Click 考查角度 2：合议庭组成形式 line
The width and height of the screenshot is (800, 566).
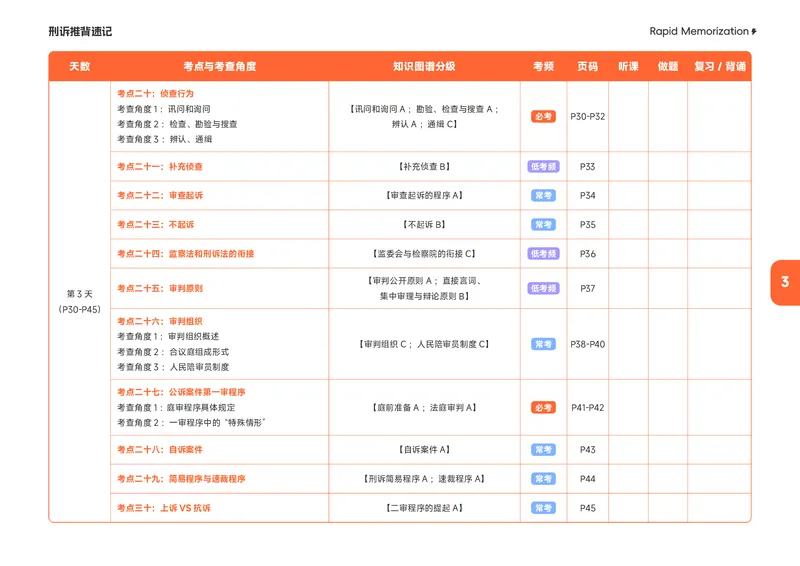(x=173, y=352)
